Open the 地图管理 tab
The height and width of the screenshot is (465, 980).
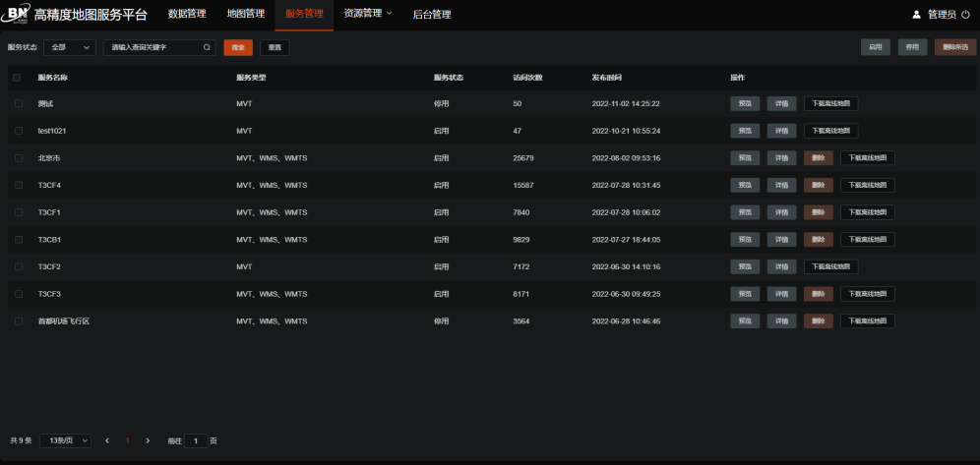[246, 14]
